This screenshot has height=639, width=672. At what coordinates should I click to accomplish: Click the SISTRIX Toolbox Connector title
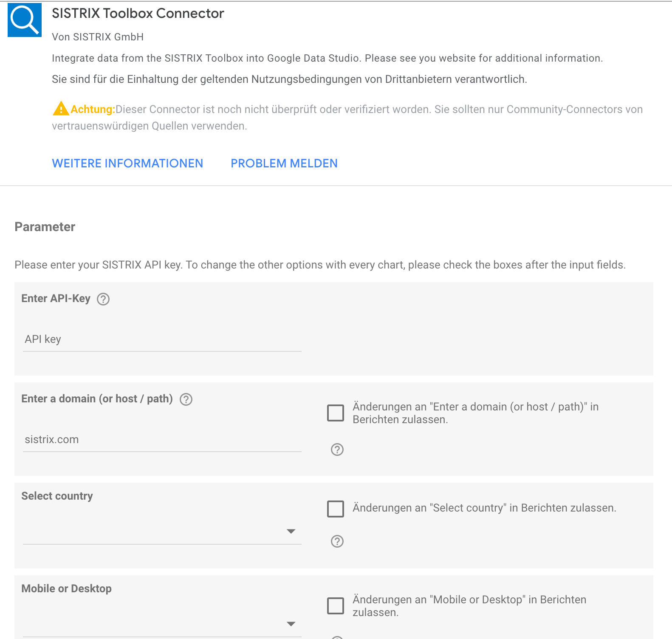click(x=138, y=14)
